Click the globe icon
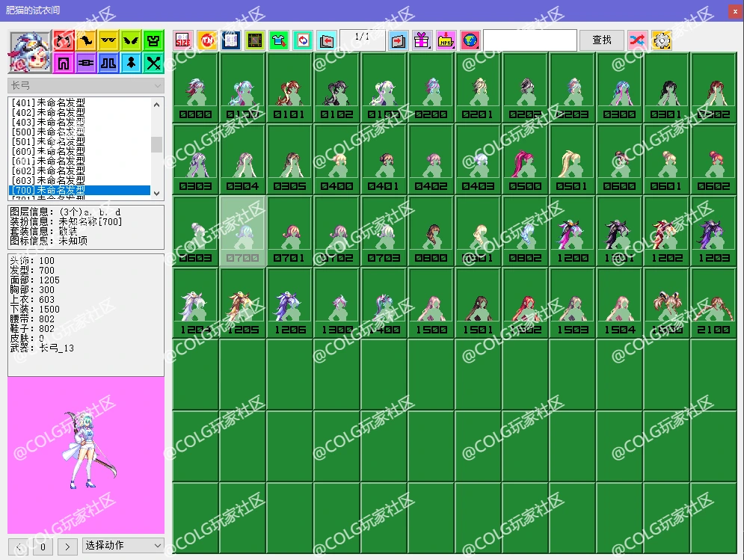Image resolution: width=744 pixels, height=560 pixels. (x=470, y=40)
